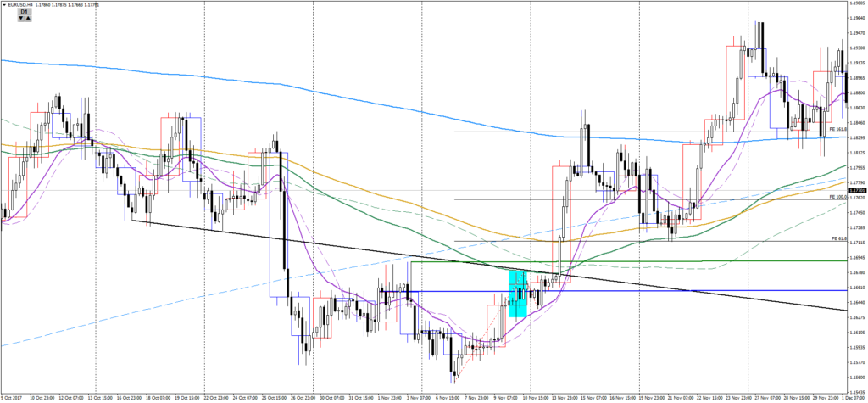Click the EURUSD,H4 chart title text

pos(20,4)
